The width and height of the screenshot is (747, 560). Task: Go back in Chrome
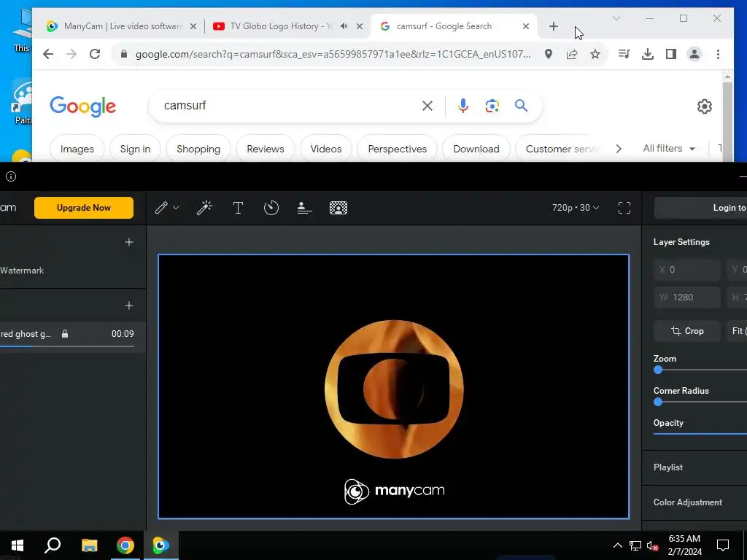click(x=48, y=54)
